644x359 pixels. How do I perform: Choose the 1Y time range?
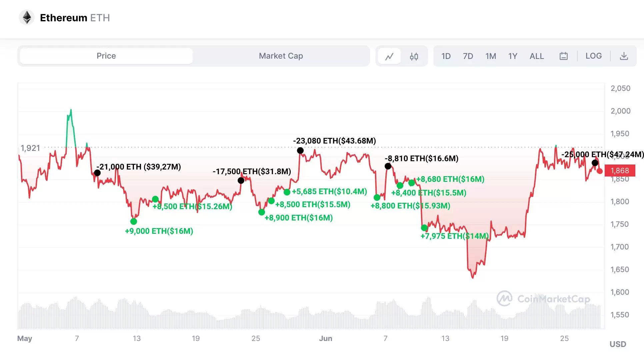(513, 56)
